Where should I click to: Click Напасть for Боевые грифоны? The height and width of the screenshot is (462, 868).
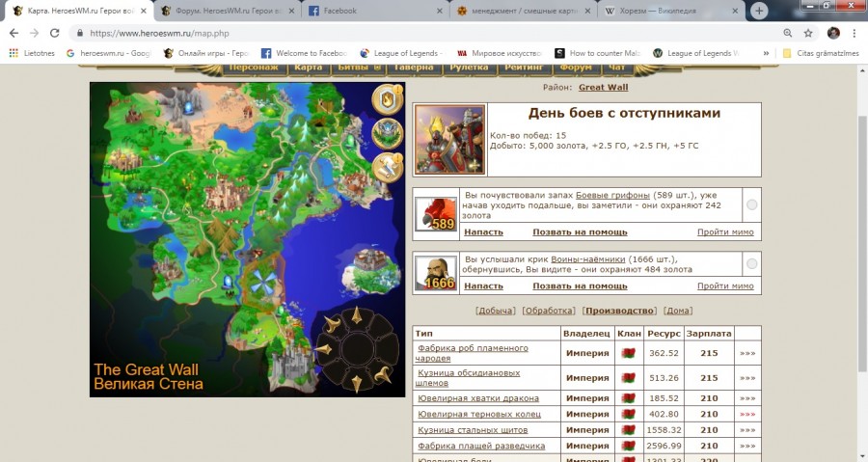pyautogui.click(x=483, y=231)
